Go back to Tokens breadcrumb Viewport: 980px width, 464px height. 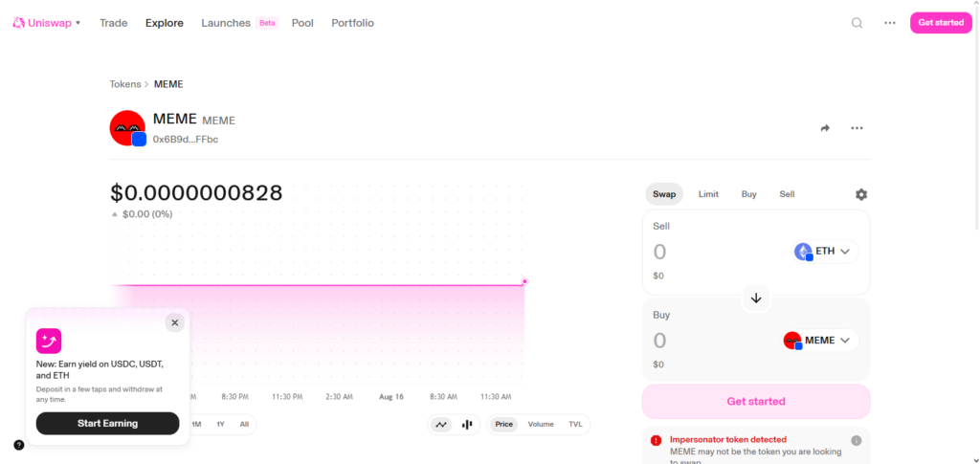coord(125,83)
